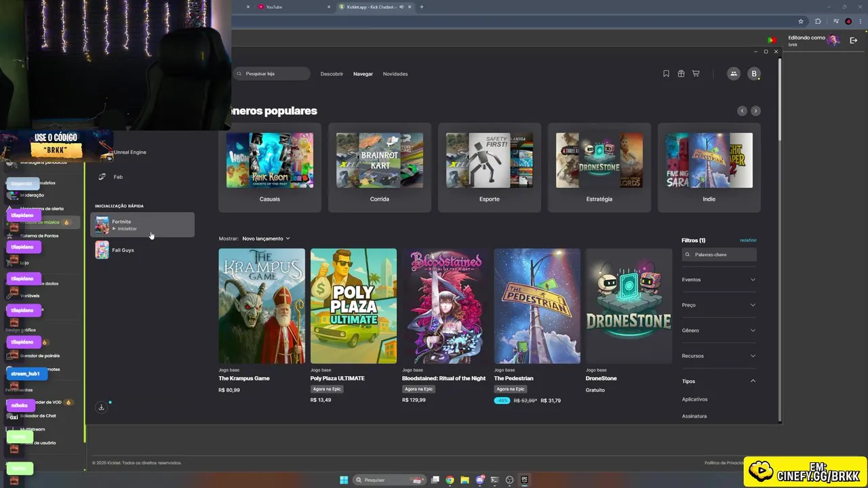This screenshot has width=868, height=488.
Task: Click the Multistream sidebar item
Action: tap(33, 429)
